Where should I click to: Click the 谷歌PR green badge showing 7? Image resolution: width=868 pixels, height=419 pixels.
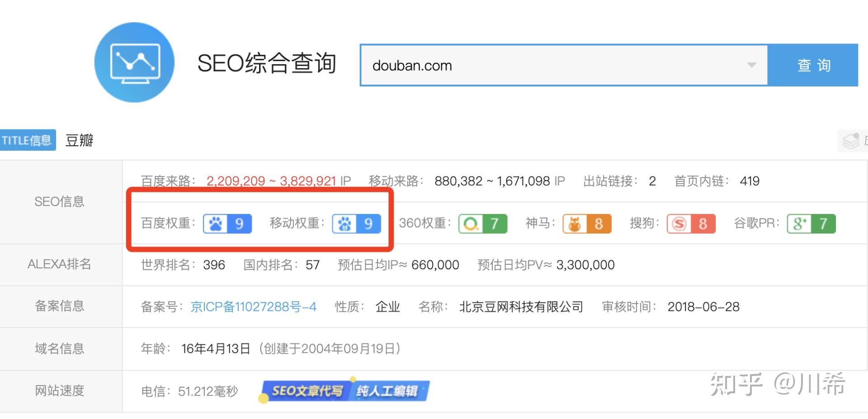tap(811, 224)
